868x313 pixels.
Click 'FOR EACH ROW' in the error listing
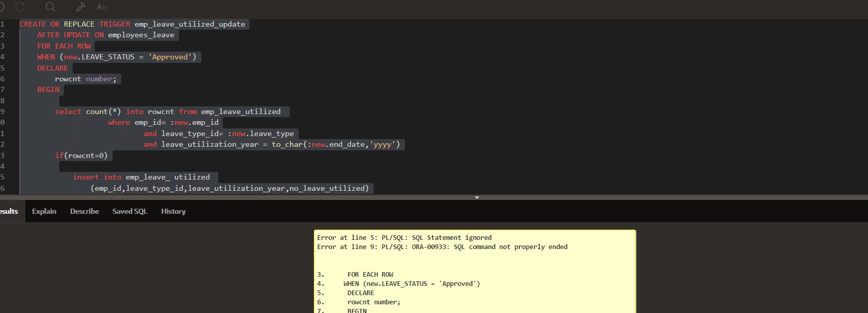tap(371, 275)
